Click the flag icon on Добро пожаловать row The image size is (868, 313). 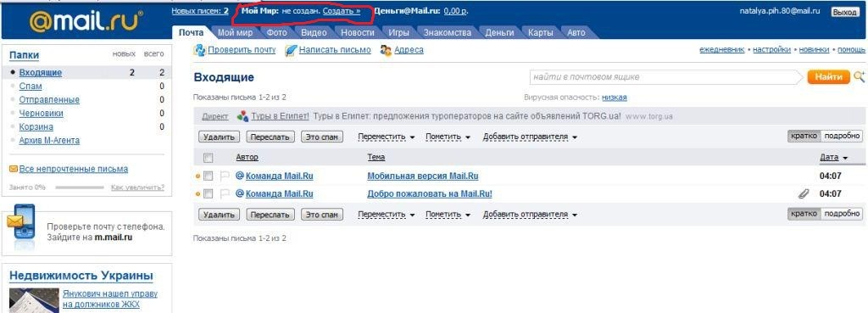pyautogui.click(x=225, y=194)
